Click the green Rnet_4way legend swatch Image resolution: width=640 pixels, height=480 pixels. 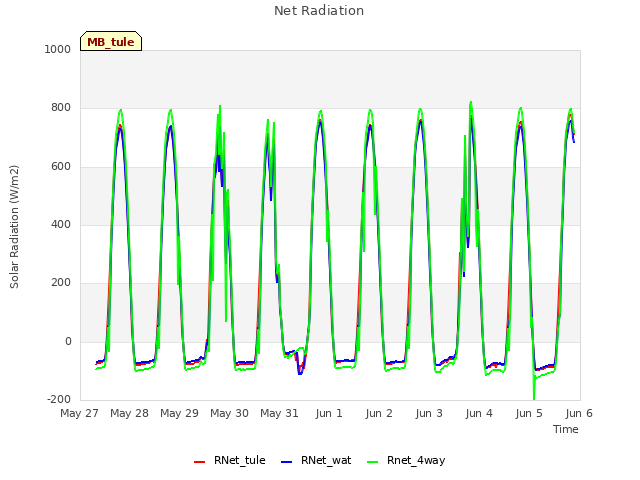(x=373, y=462)
